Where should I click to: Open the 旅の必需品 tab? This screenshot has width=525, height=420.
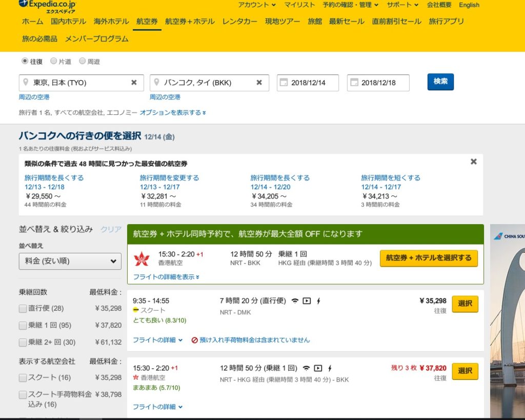pos(39,39)
